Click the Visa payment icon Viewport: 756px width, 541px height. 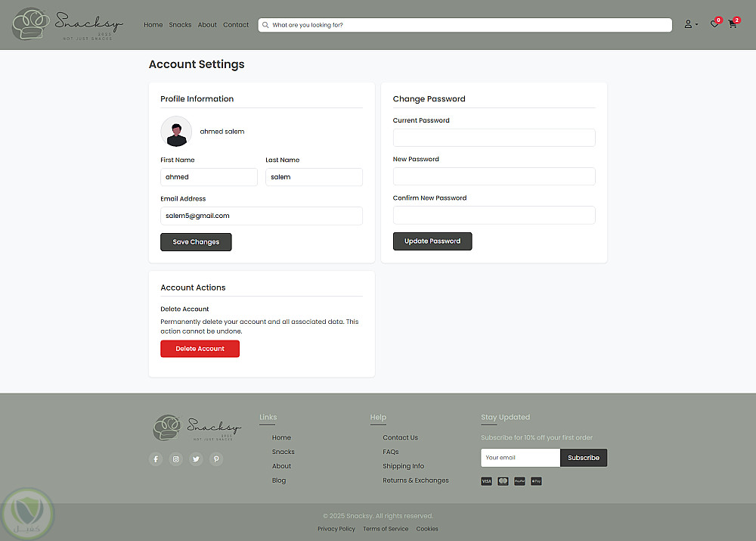tap(486, 481)
